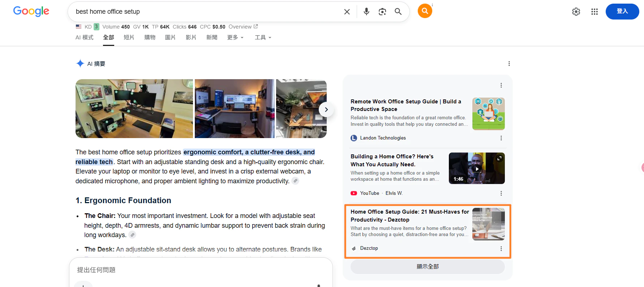This screenshot has width=644, height=287.
Task: Open the Google apps grid
Action: (594, 12)
